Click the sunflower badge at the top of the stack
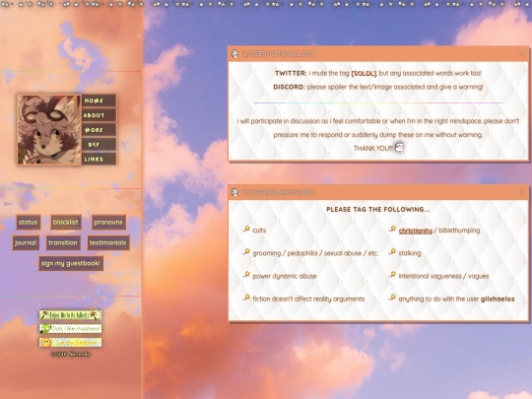 pyautogui.click(x=71, y=315)
